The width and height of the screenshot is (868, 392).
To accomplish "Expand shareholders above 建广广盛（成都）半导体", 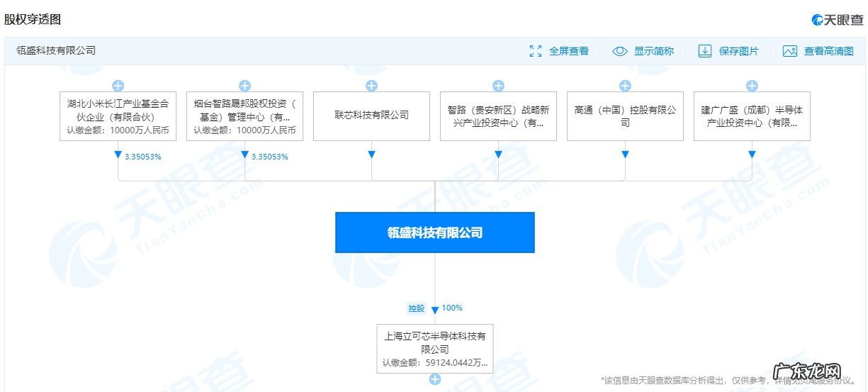I will click(x=752, y=86).
